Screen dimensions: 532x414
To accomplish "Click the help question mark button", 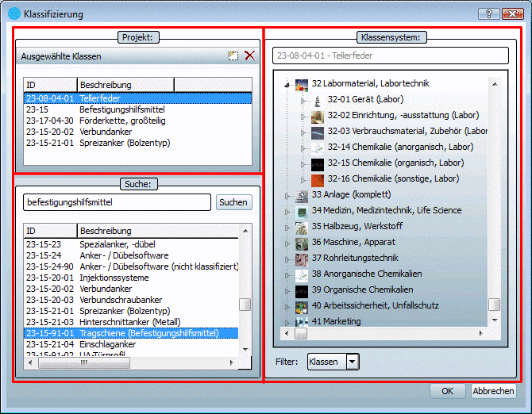I will click(489, 14).
